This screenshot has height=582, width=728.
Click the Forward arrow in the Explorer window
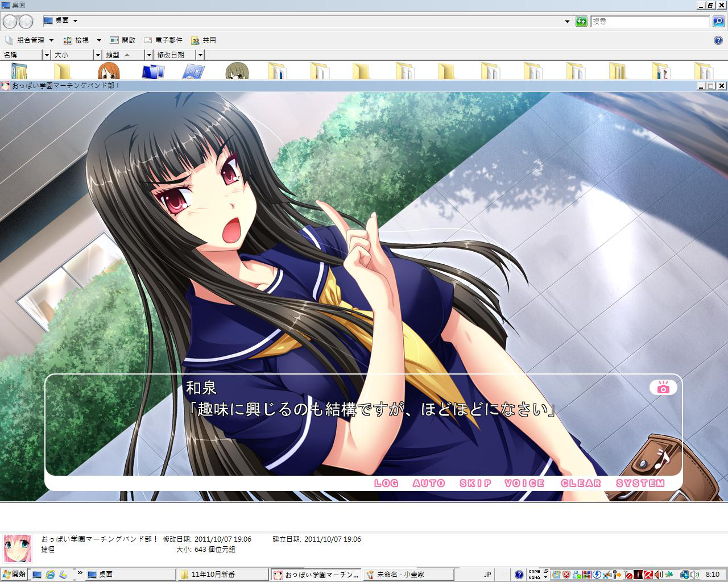point(26,22)
